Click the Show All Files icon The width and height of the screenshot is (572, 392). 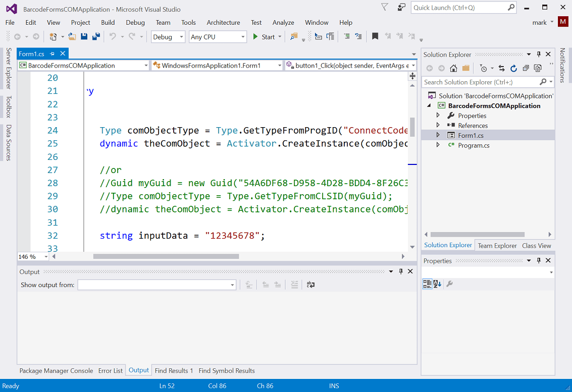pyautogui.click(x=538, y=68)
